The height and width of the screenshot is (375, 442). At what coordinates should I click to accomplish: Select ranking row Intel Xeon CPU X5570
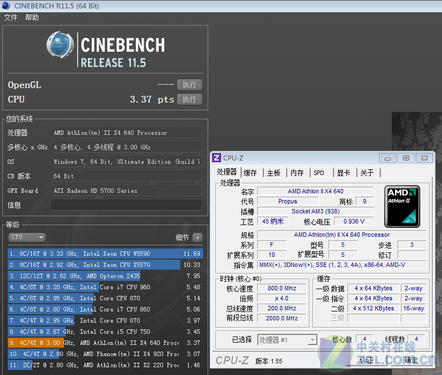point(105,265)
